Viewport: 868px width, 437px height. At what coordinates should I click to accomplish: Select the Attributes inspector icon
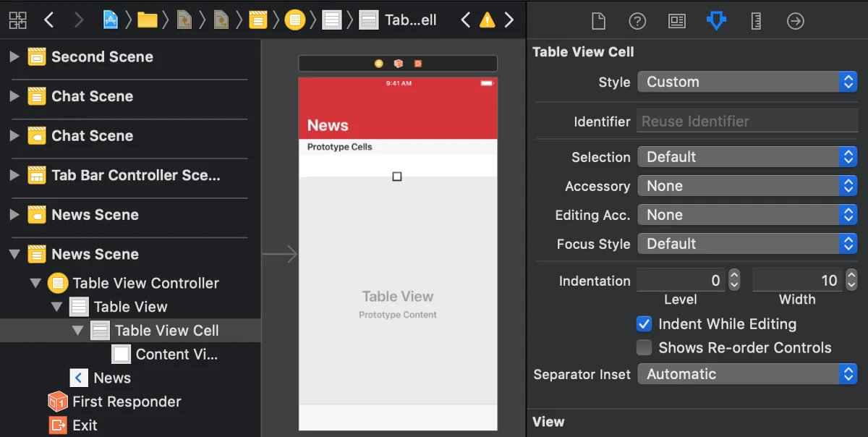[716, 21]
